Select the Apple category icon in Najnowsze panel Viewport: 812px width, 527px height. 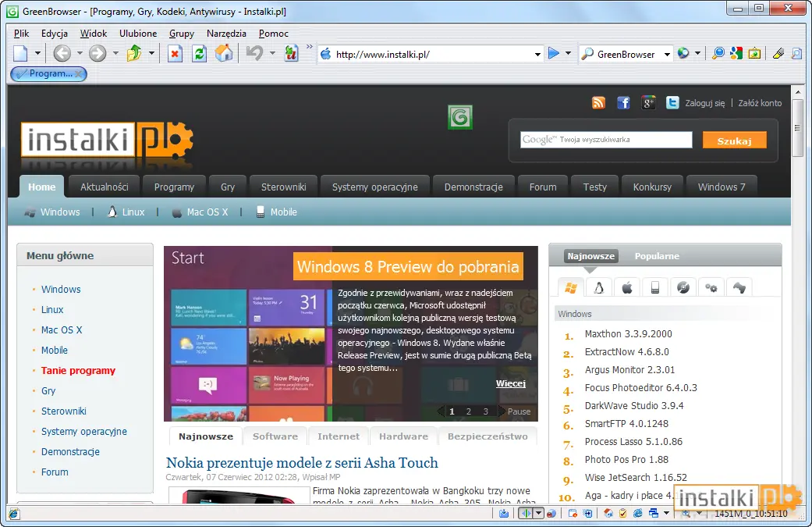[627, 287]
